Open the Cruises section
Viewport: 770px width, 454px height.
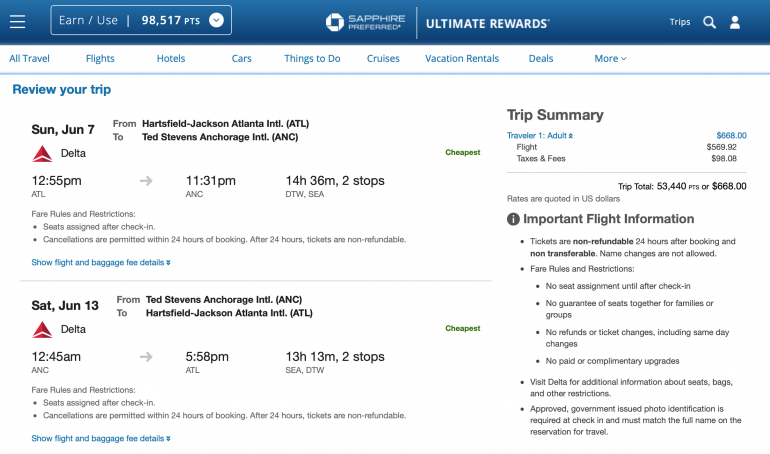click(383, 59)
